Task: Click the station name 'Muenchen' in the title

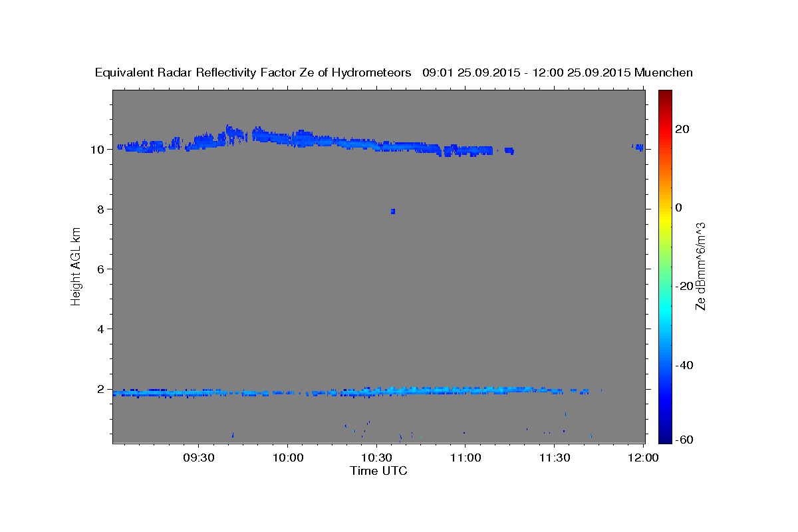Action: [664, 72]
